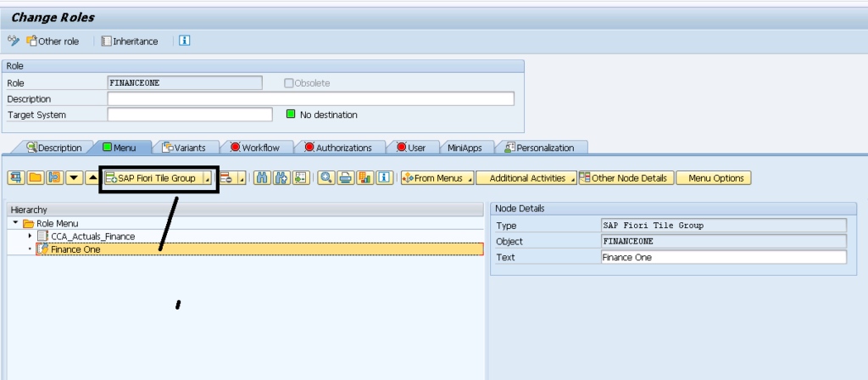Click the create folder icon in toolbar
Viewport: 868px width, 380px height.
pos(35,178)
